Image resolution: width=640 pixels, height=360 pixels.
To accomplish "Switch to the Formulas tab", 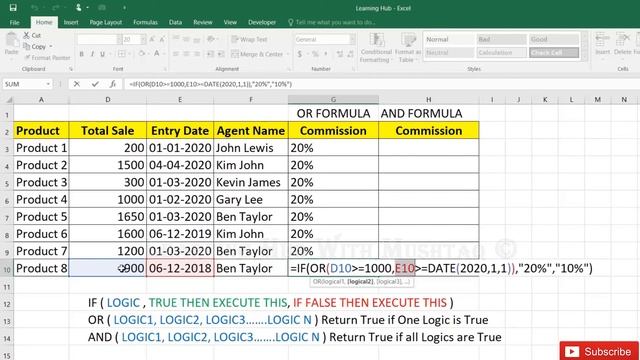I will click(x=145, y=22).
